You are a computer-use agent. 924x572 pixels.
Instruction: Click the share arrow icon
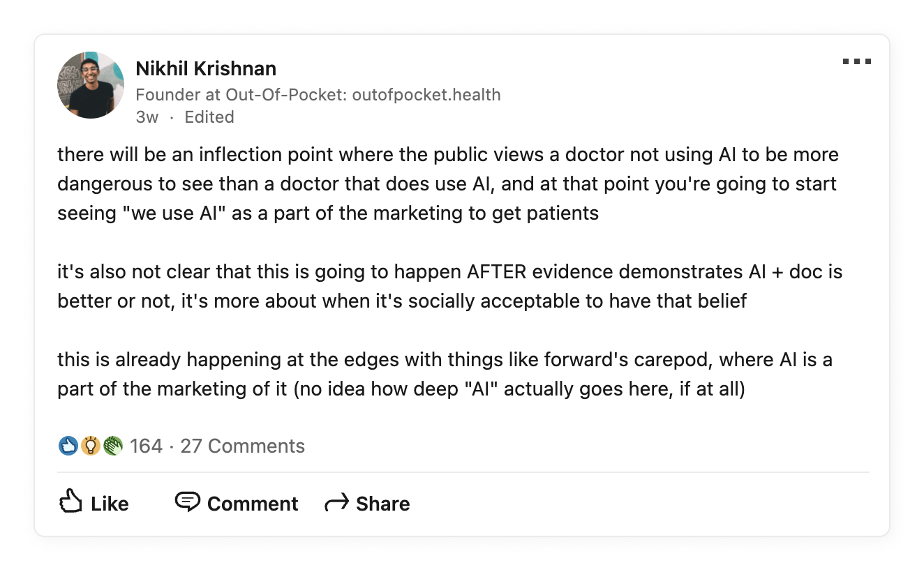point(336,503)
